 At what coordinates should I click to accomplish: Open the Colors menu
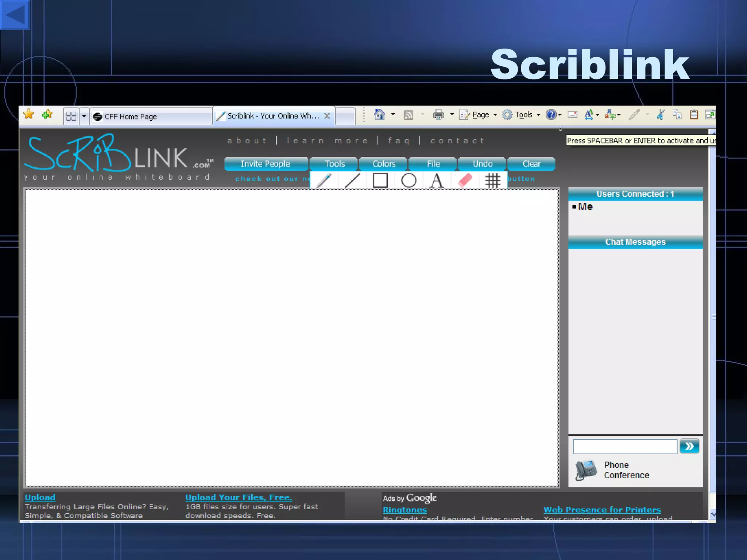pos(384,164)
